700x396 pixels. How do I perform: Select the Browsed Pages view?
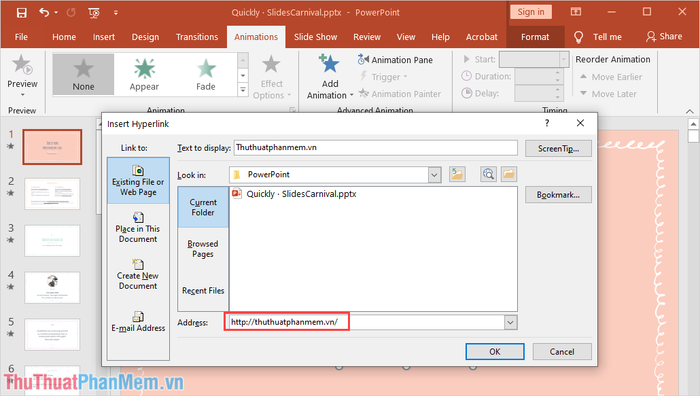pos(203,249)
